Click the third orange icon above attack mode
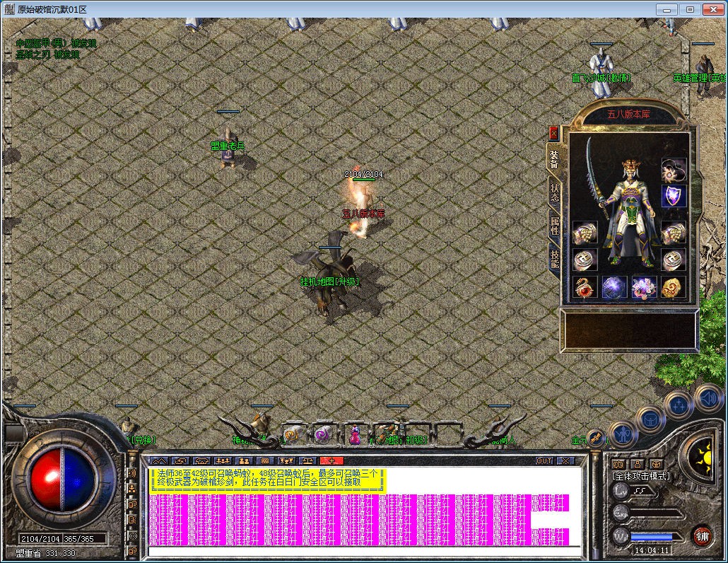 (656, 464)
